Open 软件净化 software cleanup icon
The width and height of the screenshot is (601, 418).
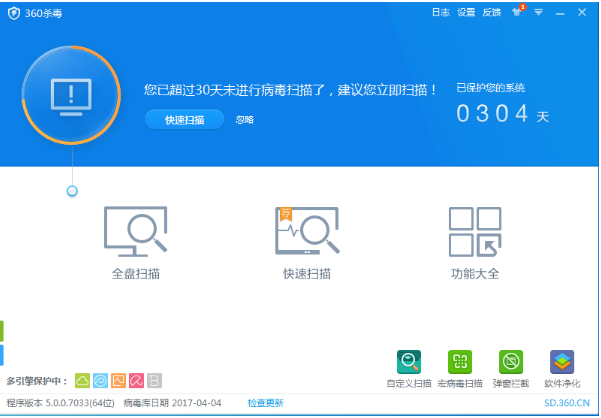(x=562, y=362)
